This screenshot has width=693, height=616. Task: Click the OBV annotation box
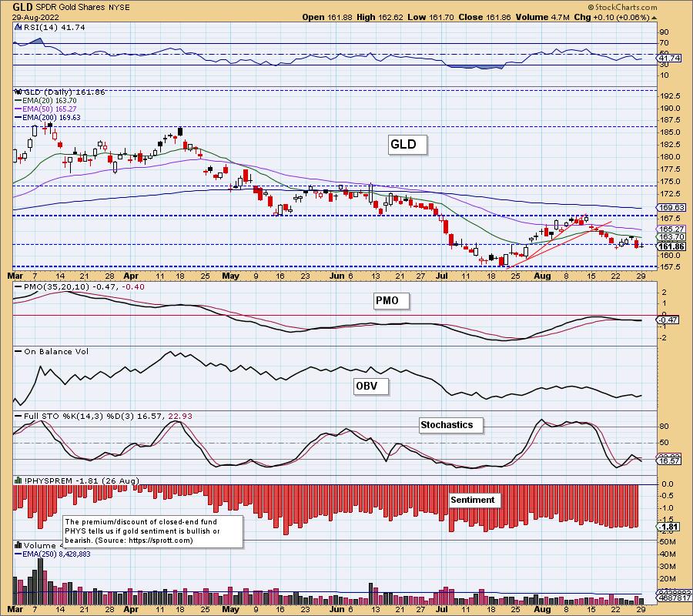point(371,387)
